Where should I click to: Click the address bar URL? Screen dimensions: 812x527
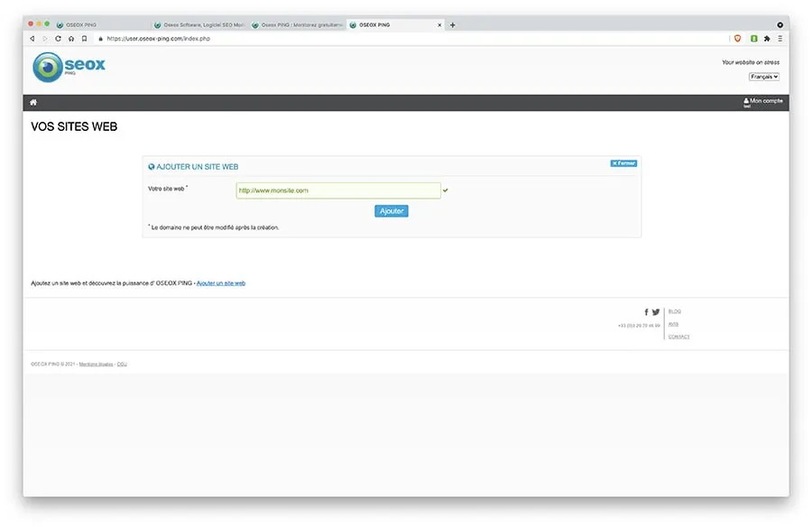coord(158,38)
